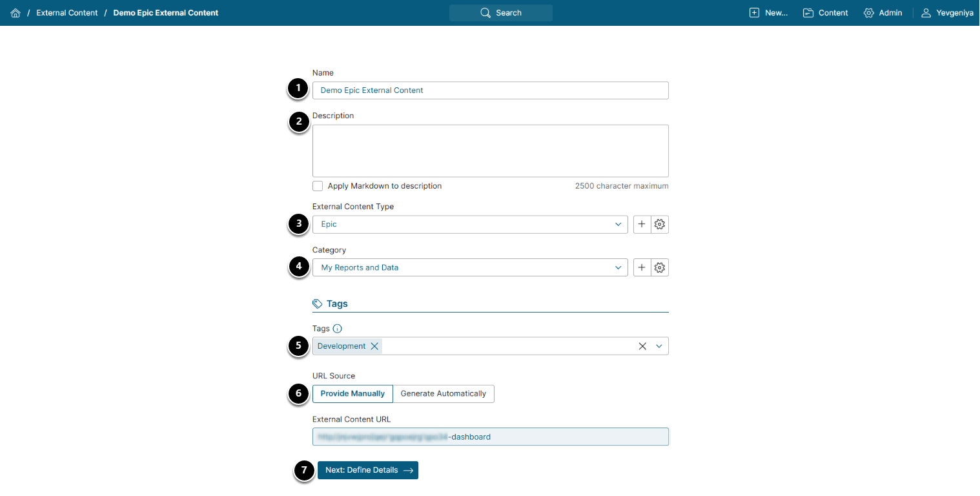Click the home icon in breadcrumb
This screenshot has width=980, height=496.
pyautogui.click(x=15, y=13)
